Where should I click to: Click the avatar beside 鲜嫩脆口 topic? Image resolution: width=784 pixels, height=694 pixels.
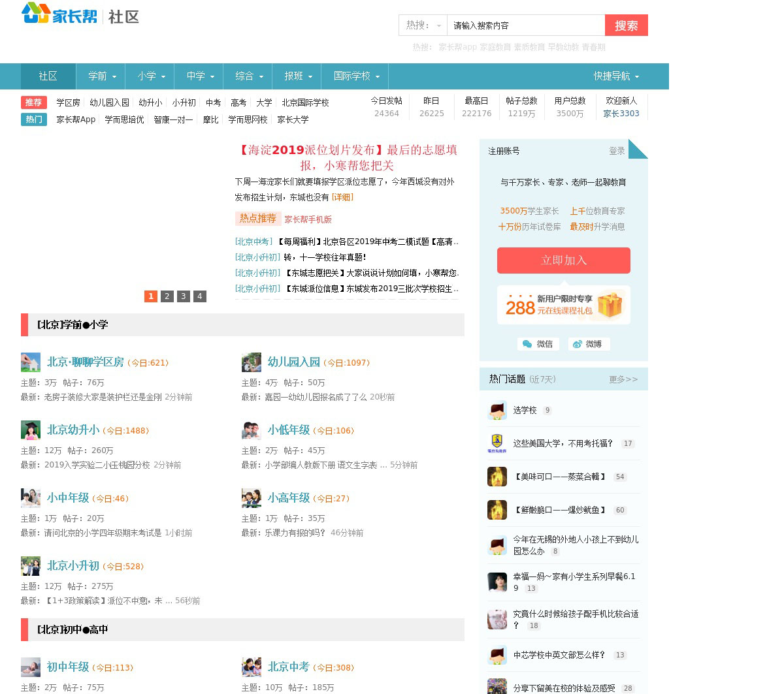coord(497,510)
